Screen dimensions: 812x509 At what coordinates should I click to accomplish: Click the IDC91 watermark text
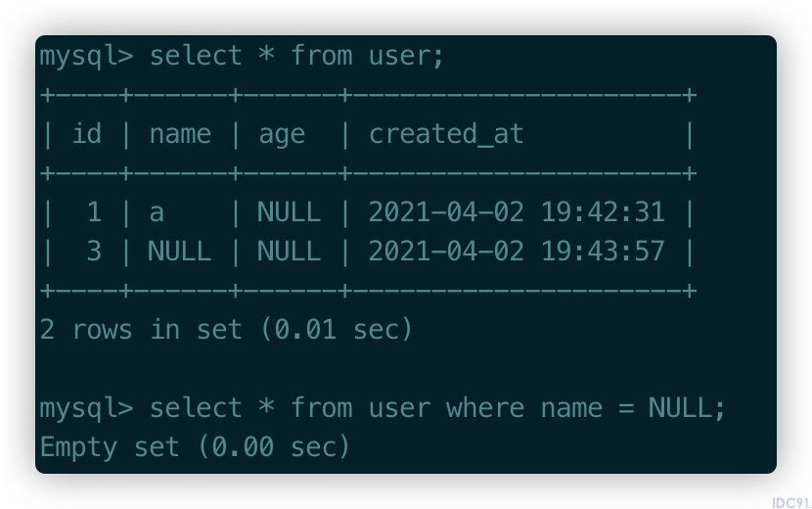(x=790, y=503)
